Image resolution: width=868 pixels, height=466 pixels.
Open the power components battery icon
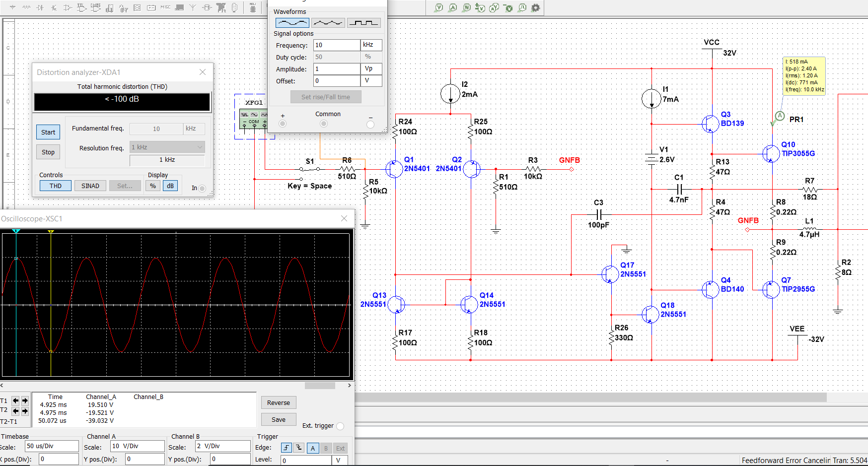click(151, 7)
